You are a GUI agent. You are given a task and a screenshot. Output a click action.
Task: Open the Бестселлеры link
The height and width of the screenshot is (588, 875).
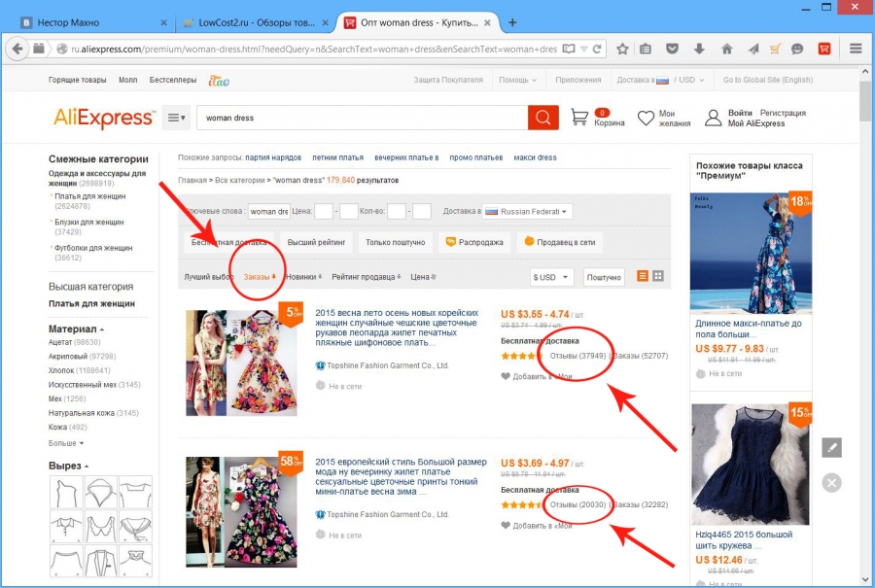[172, 80]
